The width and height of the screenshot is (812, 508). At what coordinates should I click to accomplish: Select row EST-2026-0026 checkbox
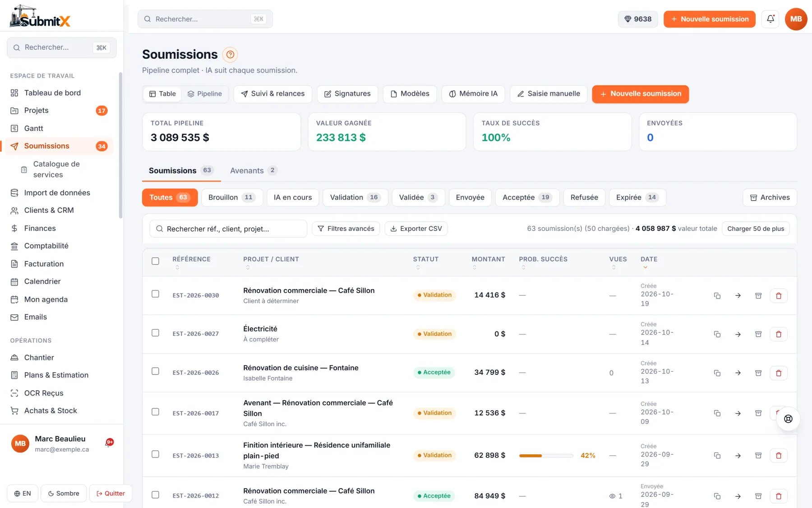[155, 371]
